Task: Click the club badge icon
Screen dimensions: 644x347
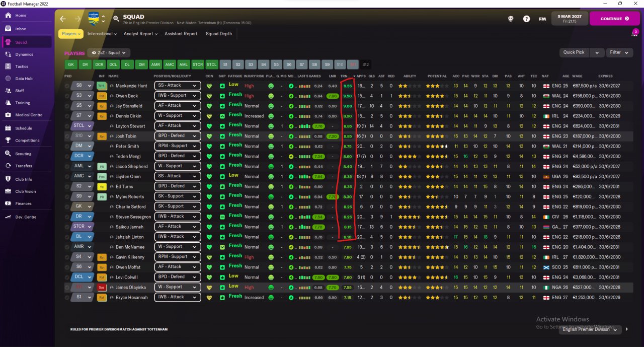Action: tap(94, 19)
